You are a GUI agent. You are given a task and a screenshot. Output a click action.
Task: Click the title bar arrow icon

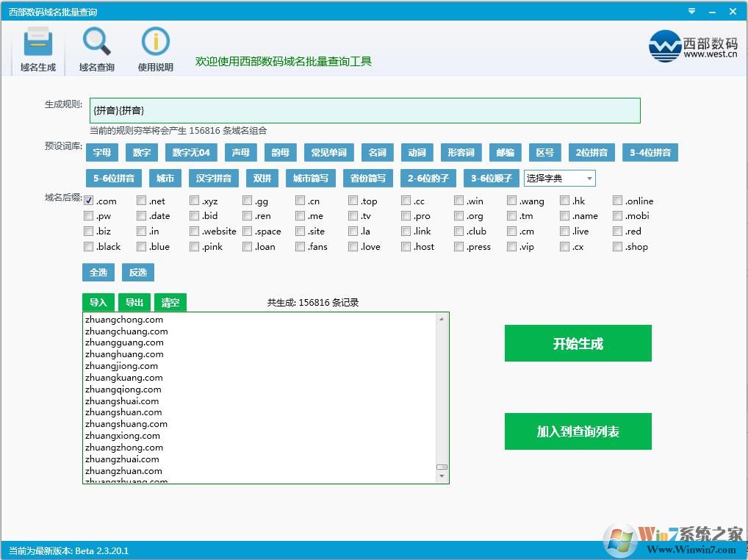[691, 11]
